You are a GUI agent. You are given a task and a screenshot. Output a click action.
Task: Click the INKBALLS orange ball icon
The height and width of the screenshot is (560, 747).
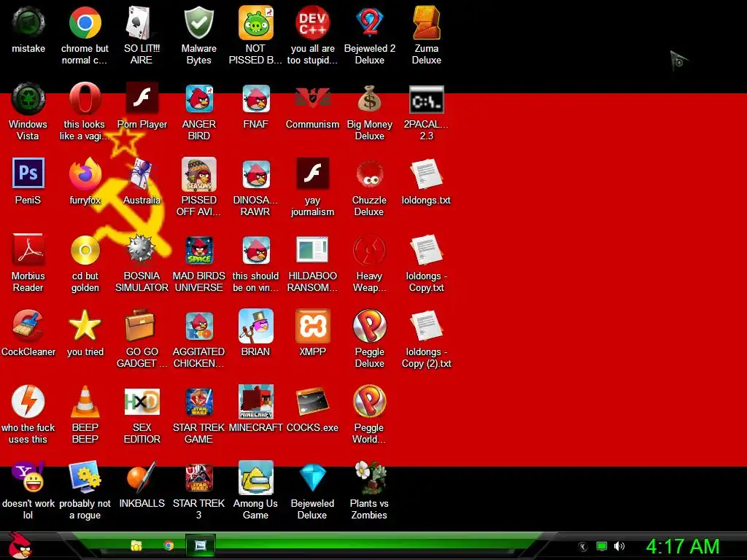(142, 477)
